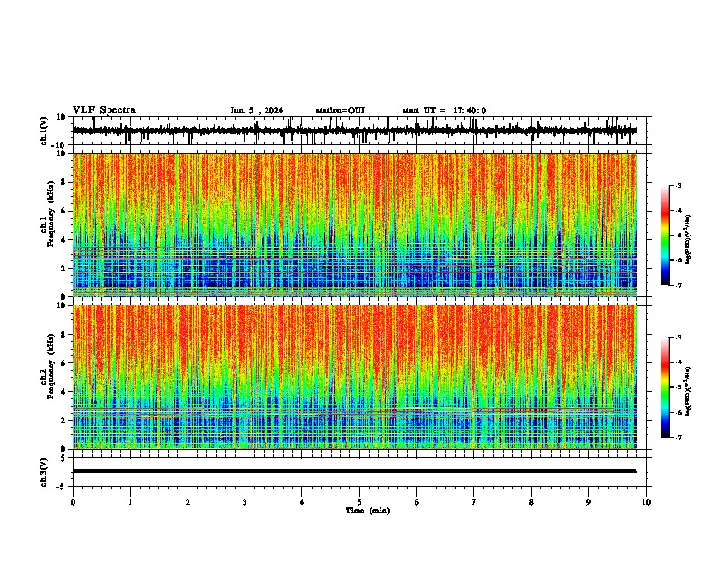Click the time axis tick label "3"

(x=245, y=502)
